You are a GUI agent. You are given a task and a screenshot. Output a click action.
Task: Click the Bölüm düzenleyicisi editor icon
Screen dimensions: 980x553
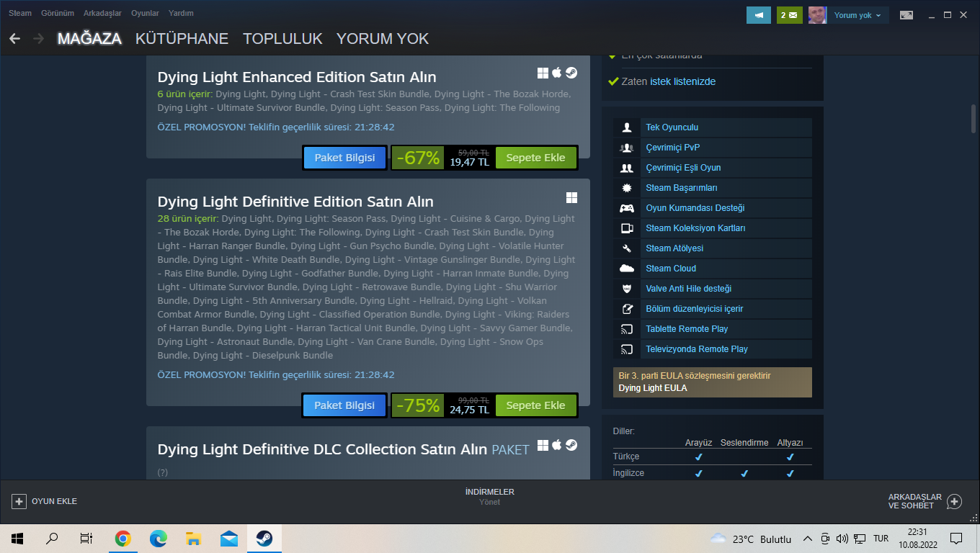(627, 309)
